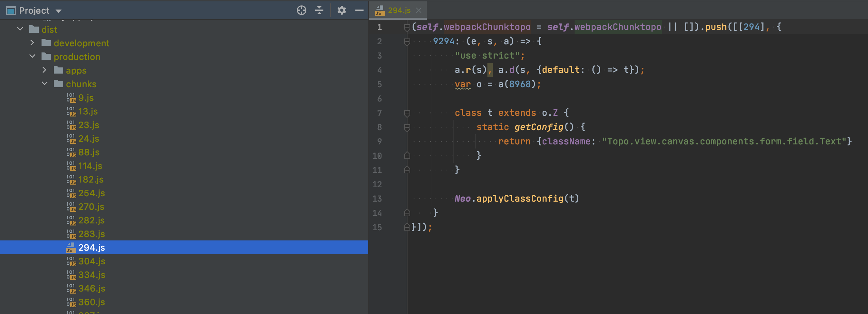Screen dimensions: 868x314
Task: Open file 114.js in tree
Action: point(90,166)
